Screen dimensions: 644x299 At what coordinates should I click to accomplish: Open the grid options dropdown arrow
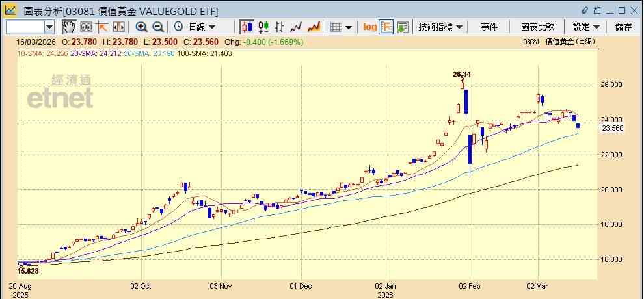click(349, 27)
